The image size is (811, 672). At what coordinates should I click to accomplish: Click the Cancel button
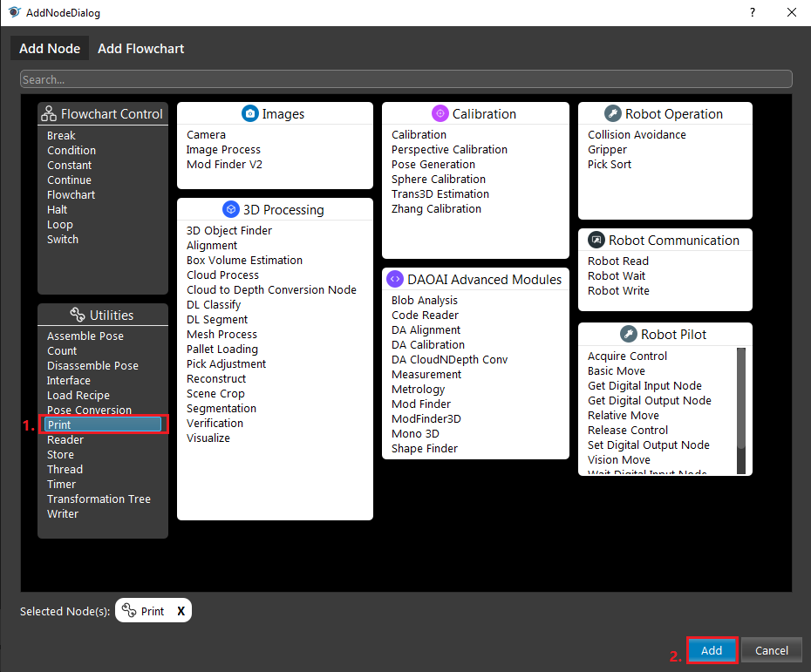(772, 650)
